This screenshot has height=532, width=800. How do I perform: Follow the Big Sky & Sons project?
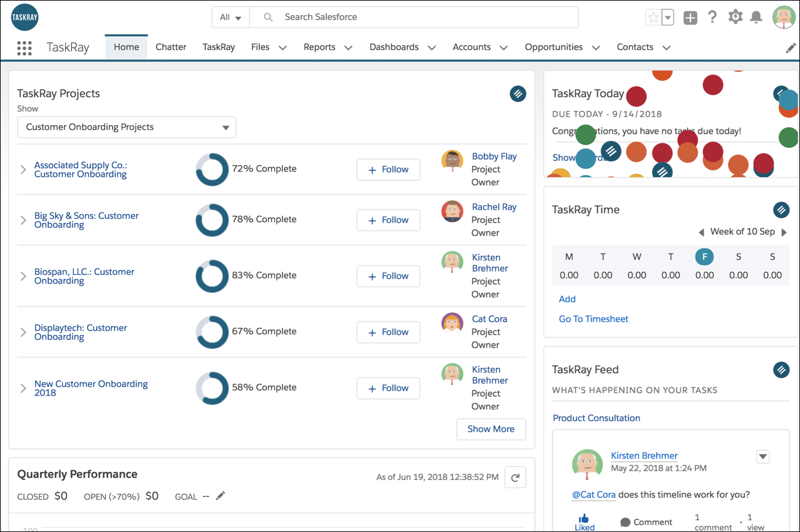tap(388, 220)
